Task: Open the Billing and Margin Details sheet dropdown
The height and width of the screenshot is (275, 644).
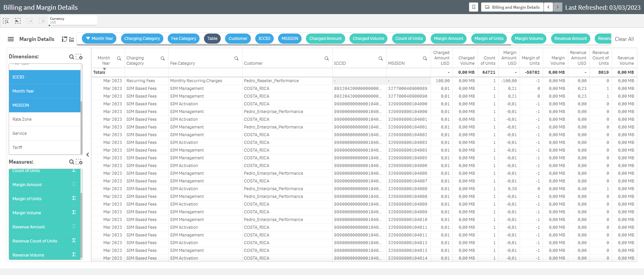Action: (512, 7)
